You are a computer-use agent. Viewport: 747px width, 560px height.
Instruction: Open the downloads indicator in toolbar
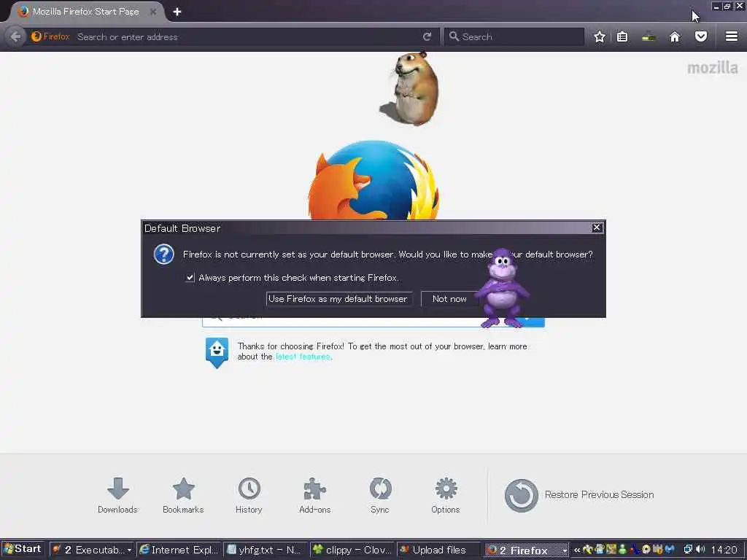[649, 36]
